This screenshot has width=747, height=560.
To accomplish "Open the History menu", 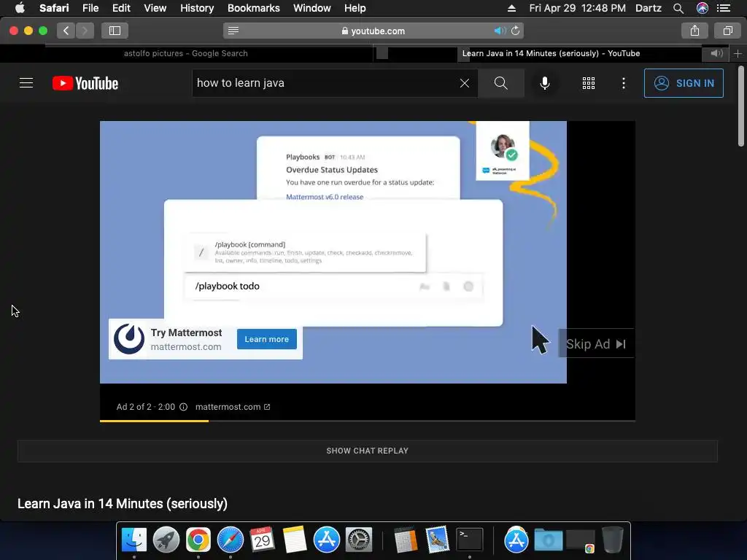I will (x=197, y=8).
